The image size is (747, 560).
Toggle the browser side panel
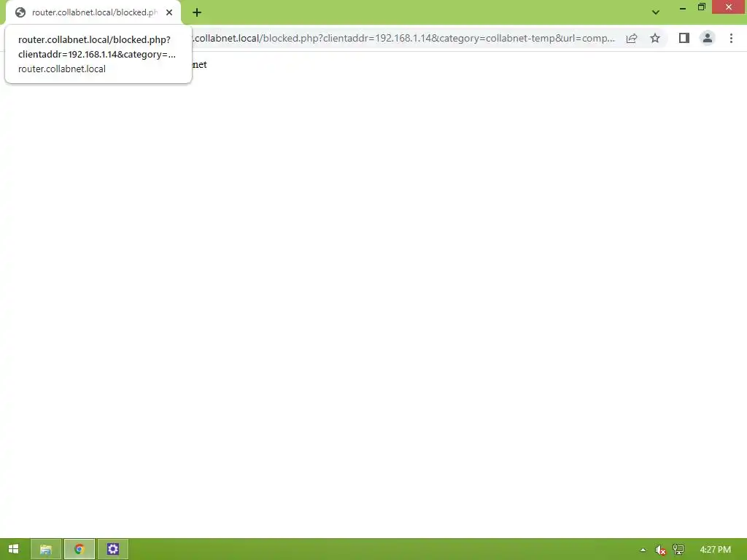point(684,38)
